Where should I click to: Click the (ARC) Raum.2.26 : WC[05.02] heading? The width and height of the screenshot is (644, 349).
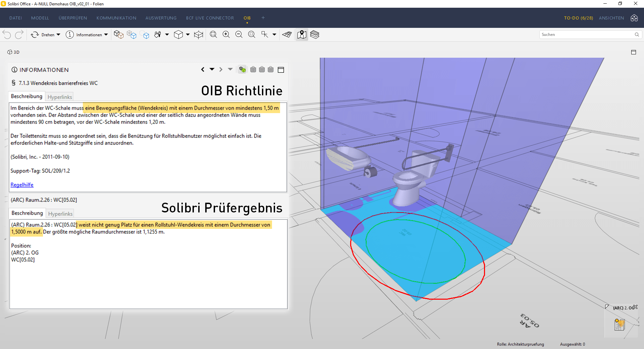click(44, 200)
